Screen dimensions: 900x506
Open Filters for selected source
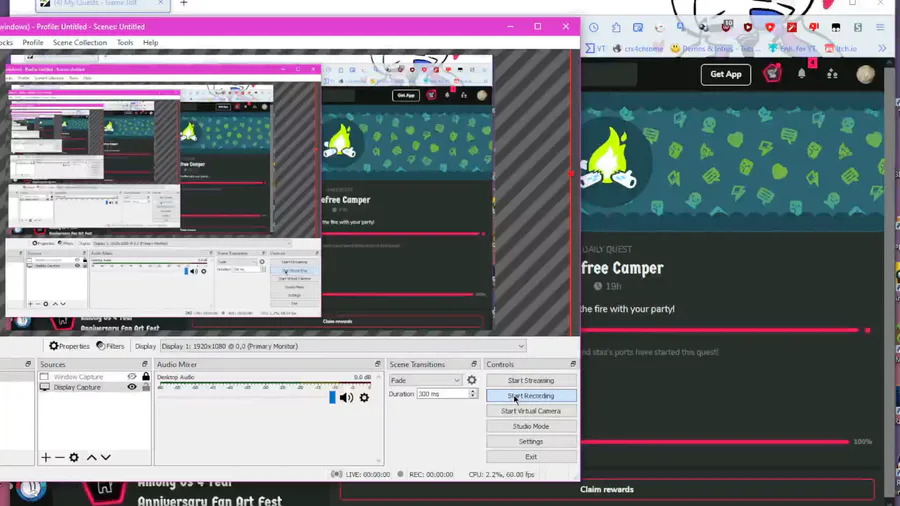click(x=110, y=346)
